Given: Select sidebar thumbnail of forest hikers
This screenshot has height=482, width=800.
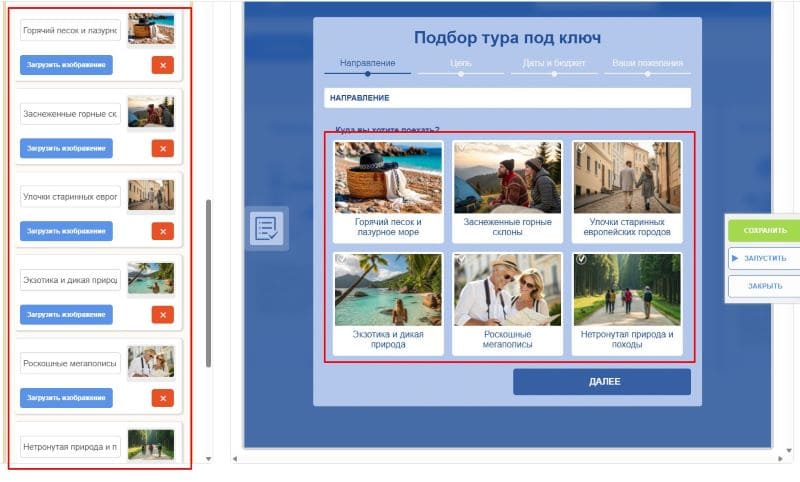Looking at the screenshot, I should pyautogui.click(x=151, y=444).
